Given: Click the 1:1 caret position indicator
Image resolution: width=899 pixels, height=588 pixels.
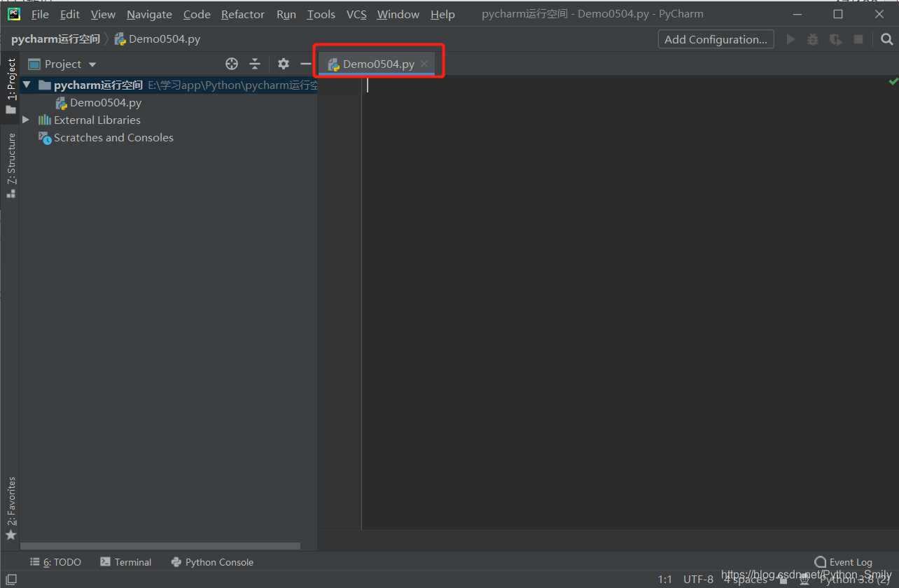Looking at the screenshot, I should [x=665, y=580].
